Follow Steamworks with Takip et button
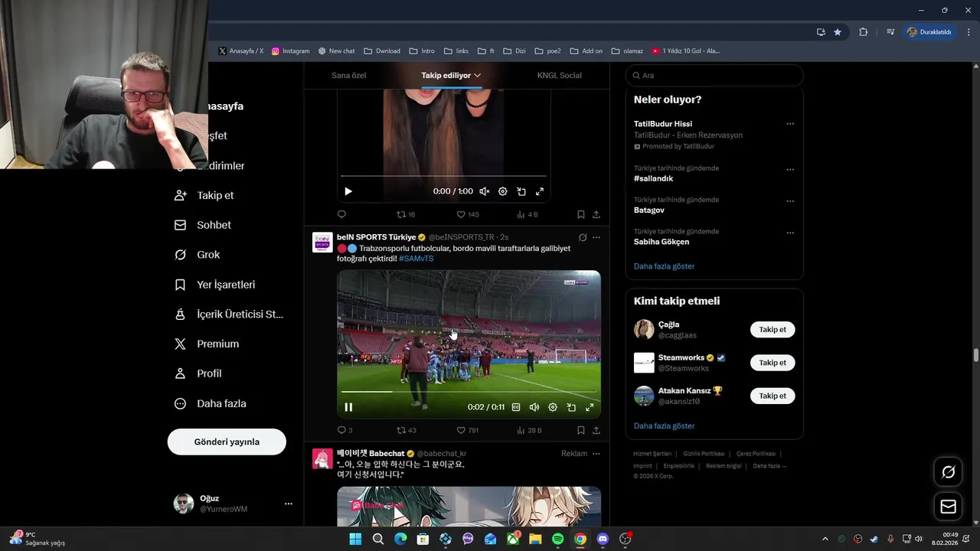This screenshot has width=980, height=551. point(773,363)
